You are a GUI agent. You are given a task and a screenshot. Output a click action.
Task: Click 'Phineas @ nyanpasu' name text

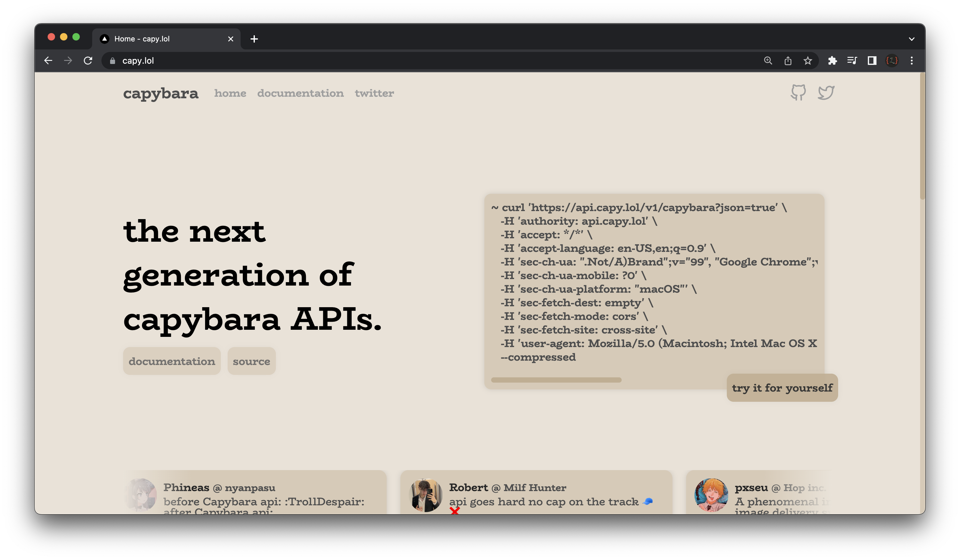[219, 488]
